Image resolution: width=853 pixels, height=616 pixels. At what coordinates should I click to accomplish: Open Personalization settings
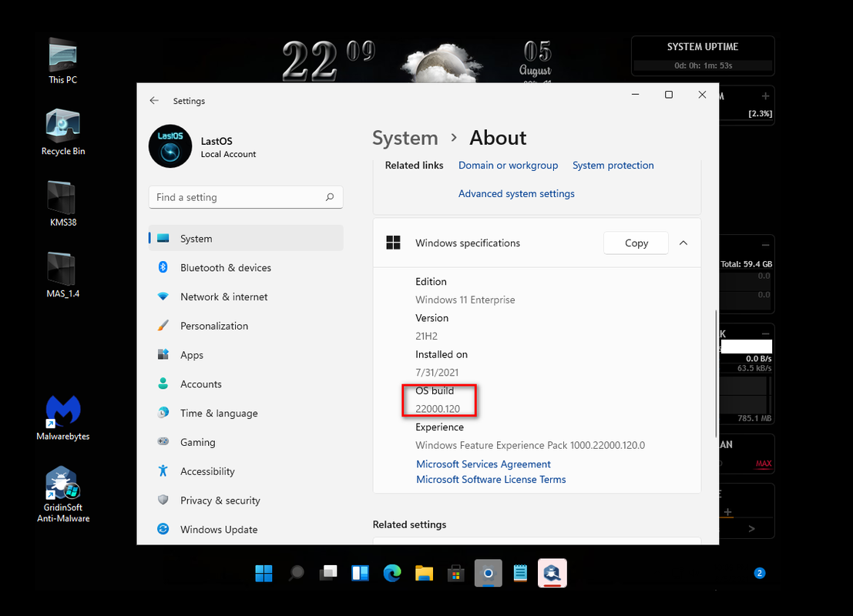tap(246, 326)
